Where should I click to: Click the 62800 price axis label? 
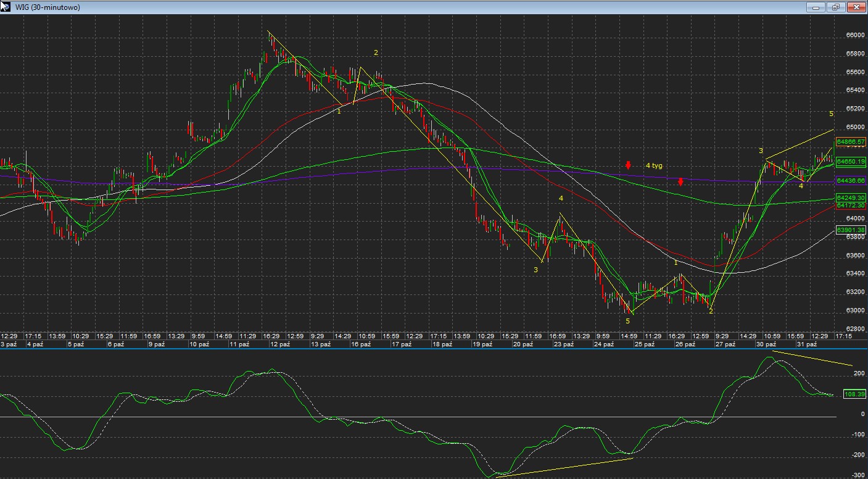(855, 328)
